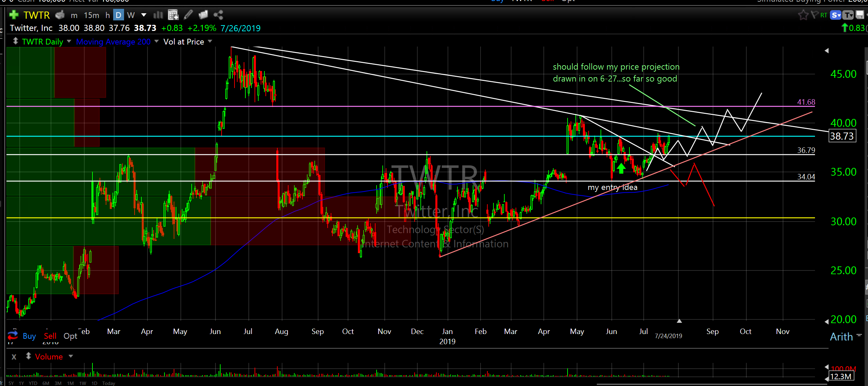Screen dimensions: 868x386
Task: Switch chart to weekly W timeframe
Action: click(131, 15)
